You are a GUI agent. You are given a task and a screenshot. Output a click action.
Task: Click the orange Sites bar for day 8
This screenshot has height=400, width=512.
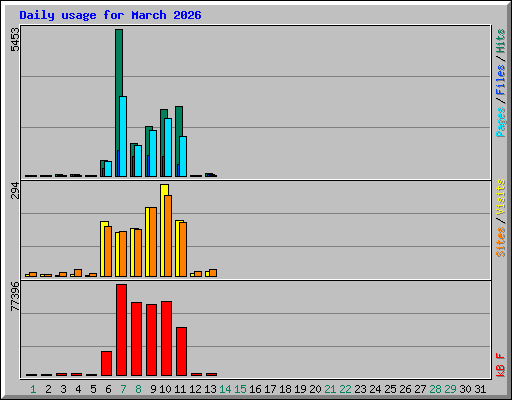pos(138,253)
